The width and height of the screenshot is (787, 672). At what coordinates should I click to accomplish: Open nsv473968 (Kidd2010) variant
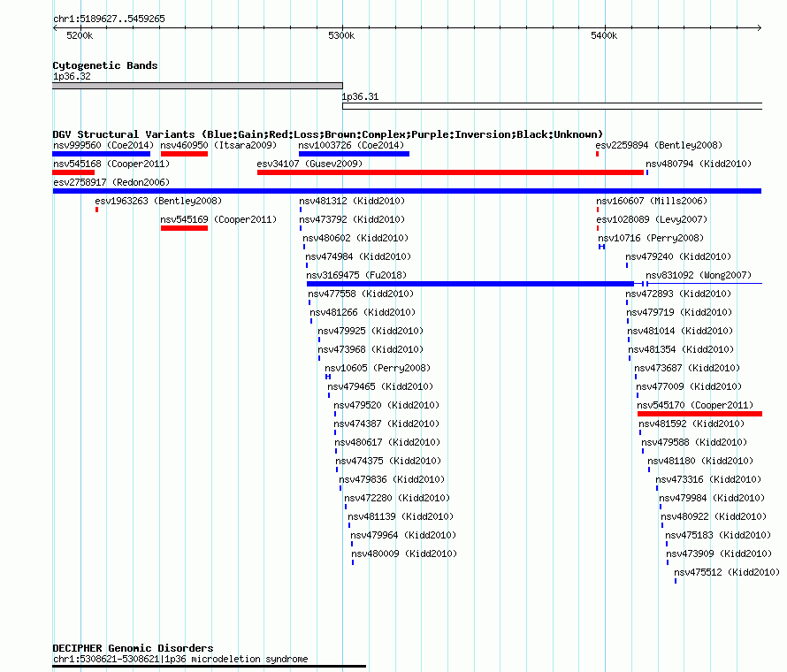(371, 349)
